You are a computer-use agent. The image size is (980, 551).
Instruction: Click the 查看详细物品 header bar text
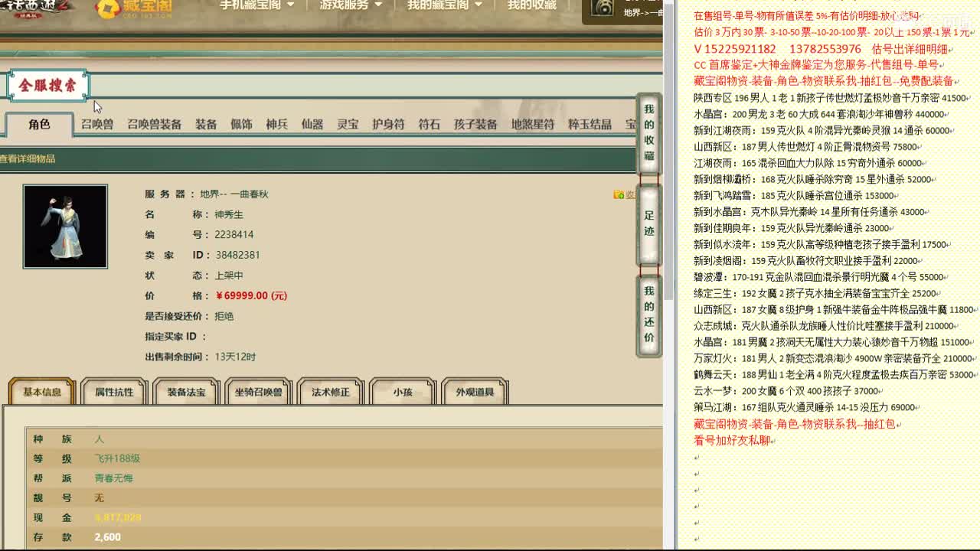28,159
